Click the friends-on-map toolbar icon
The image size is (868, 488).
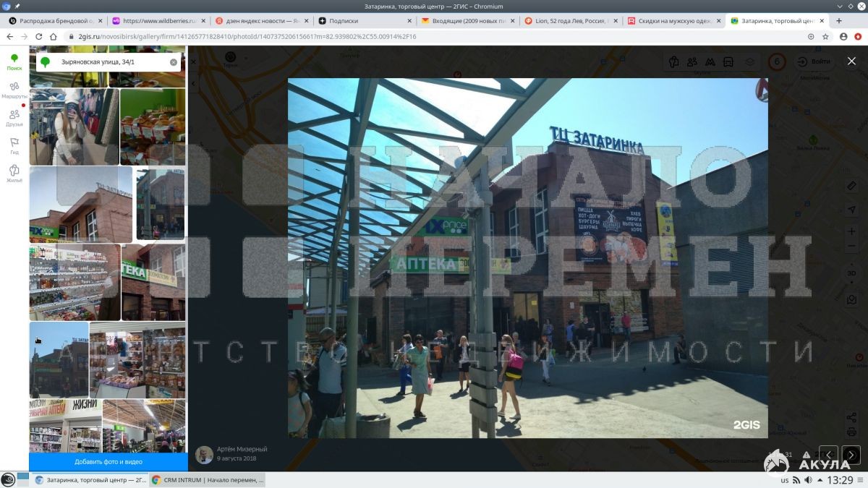[x=692, y=61]
